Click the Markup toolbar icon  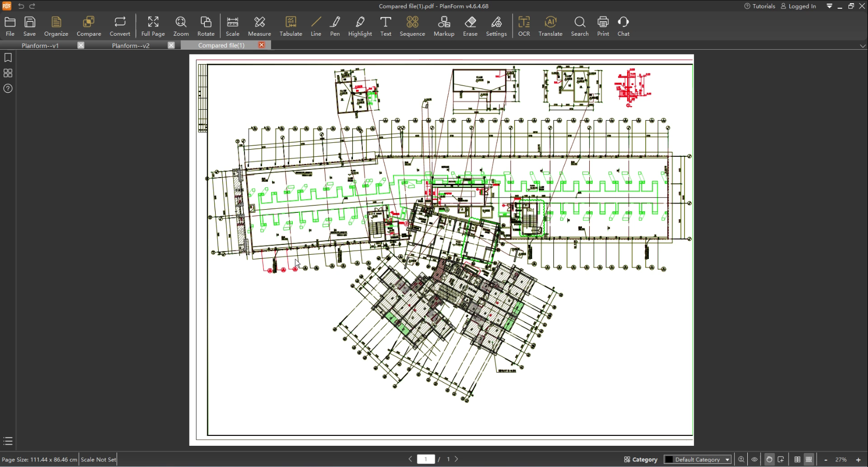click(x=444, y=26)
